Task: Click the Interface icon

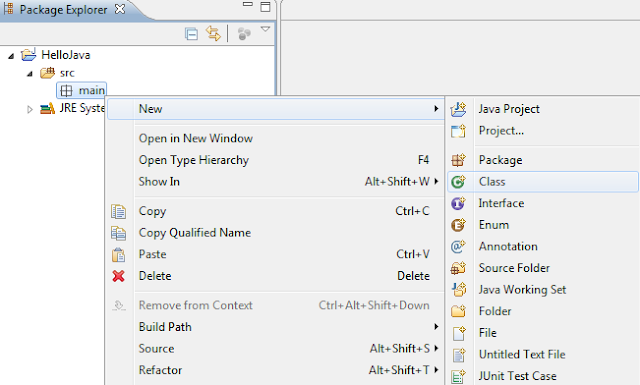Action: click(x=458, y=203)
